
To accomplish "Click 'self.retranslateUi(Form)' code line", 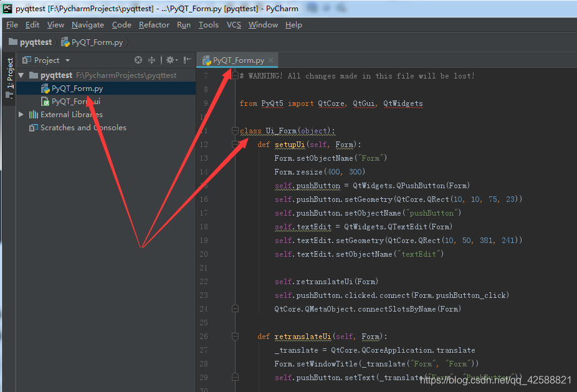I will point(327,282).
